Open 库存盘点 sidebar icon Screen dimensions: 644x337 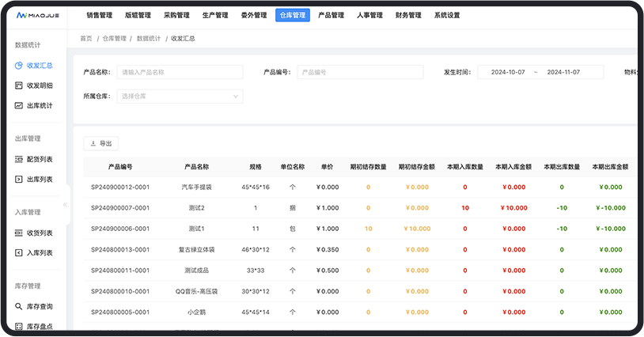[18, 327]
